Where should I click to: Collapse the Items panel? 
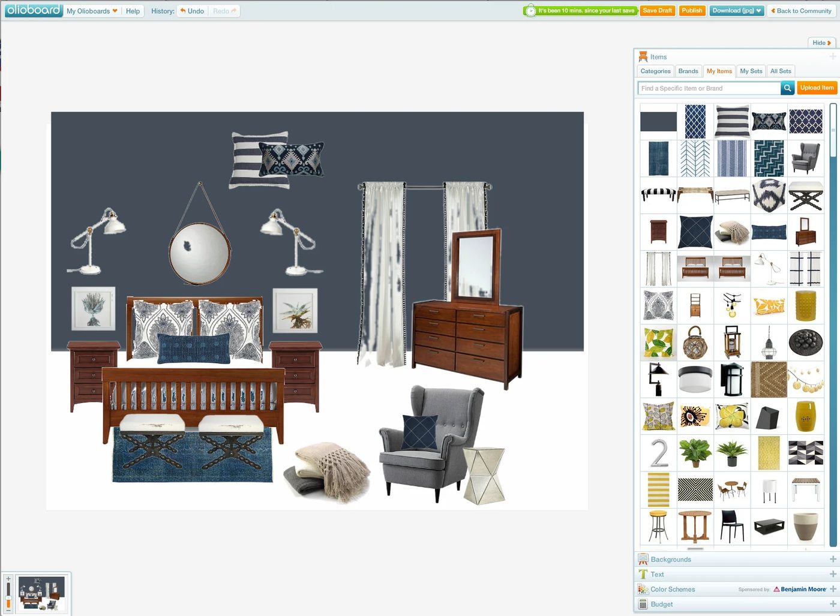pos(833,56)
